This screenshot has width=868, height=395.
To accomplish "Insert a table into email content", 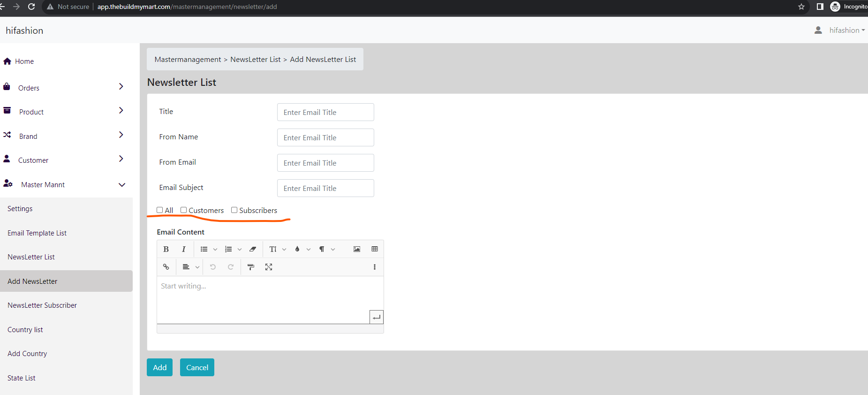I will pos(375,249).
